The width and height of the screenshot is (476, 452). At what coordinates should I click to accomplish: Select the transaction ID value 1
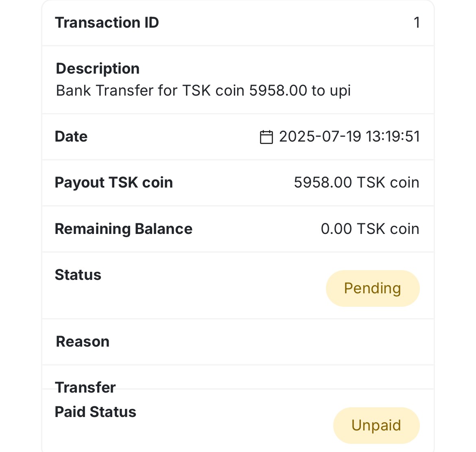(x=417, y=23)
